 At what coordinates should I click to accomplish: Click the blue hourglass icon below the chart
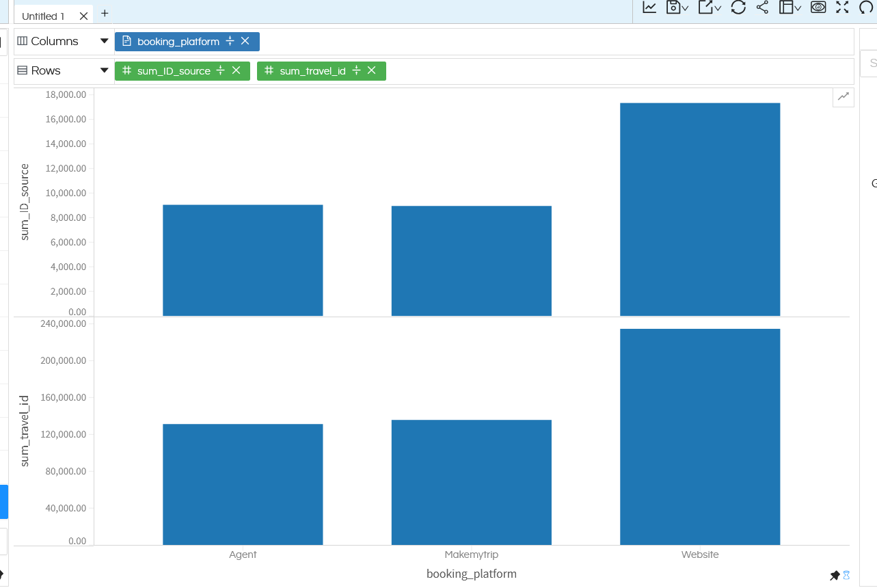[846, 576]
